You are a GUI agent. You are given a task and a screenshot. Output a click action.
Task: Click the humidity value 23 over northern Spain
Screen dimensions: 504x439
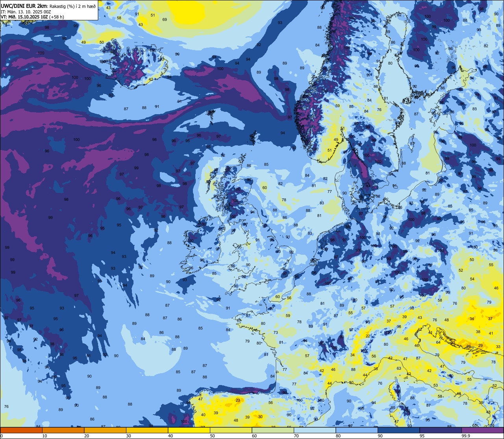pos(238,400)
